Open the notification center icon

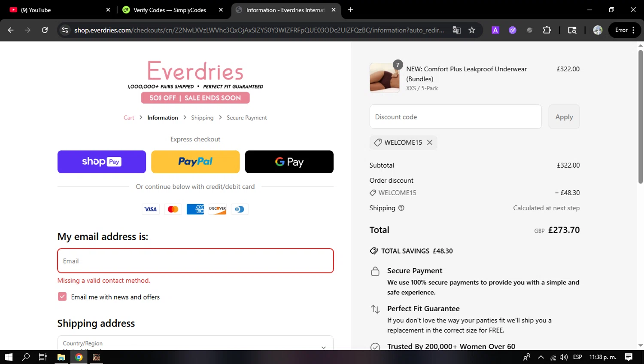coord(629,357)
